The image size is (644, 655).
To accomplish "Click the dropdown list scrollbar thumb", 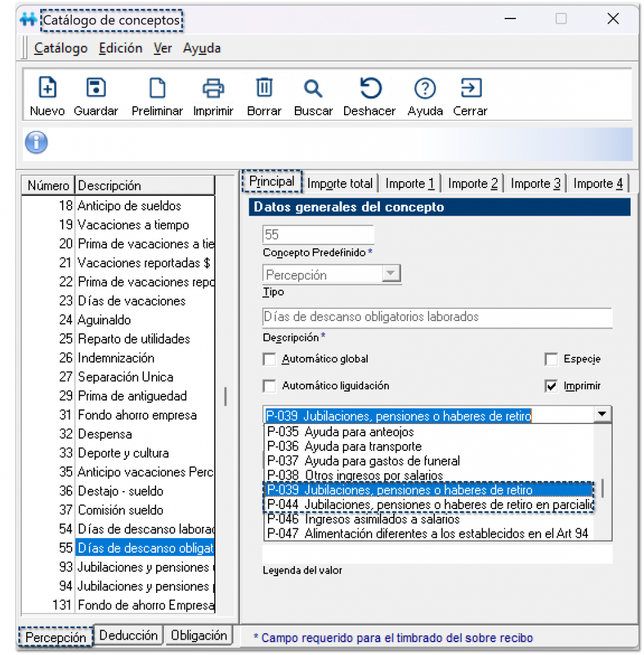I will [603, 489].
